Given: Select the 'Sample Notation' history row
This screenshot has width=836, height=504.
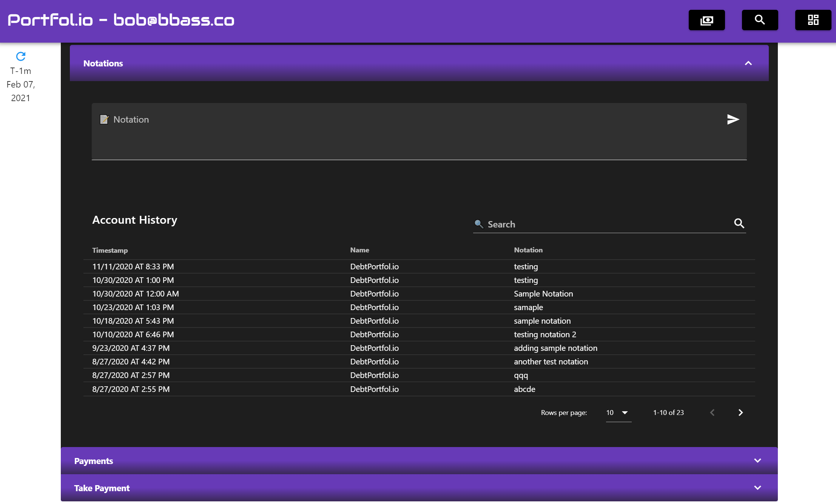Looking at the screenshot, I should coord(543,294).
